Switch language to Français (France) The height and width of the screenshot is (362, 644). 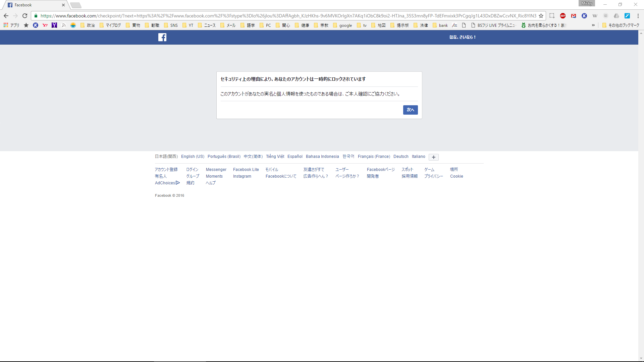pos(374,157)
